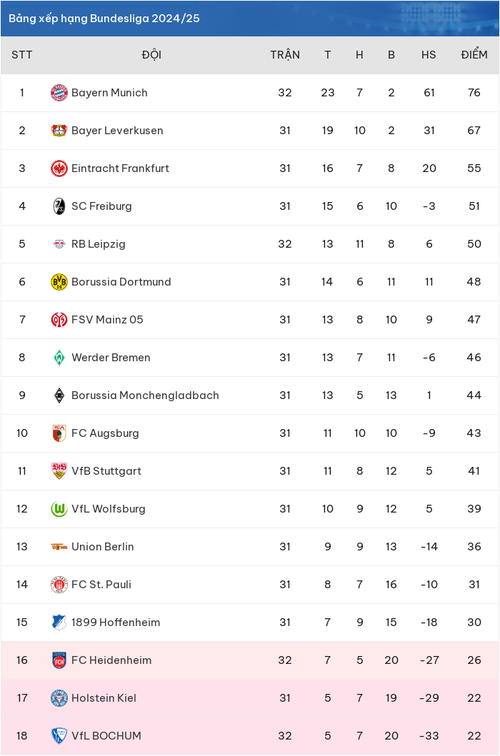Click the Bảng xếp hạng Bundesliga 2024/25 title
500x756 pixels.
coord(104,18)
